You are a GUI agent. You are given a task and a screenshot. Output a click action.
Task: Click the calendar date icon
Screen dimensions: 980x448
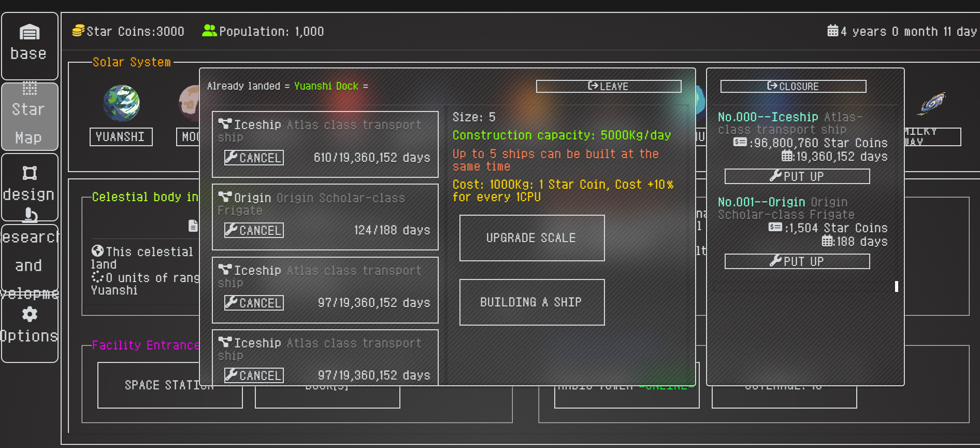coord(832,31)
